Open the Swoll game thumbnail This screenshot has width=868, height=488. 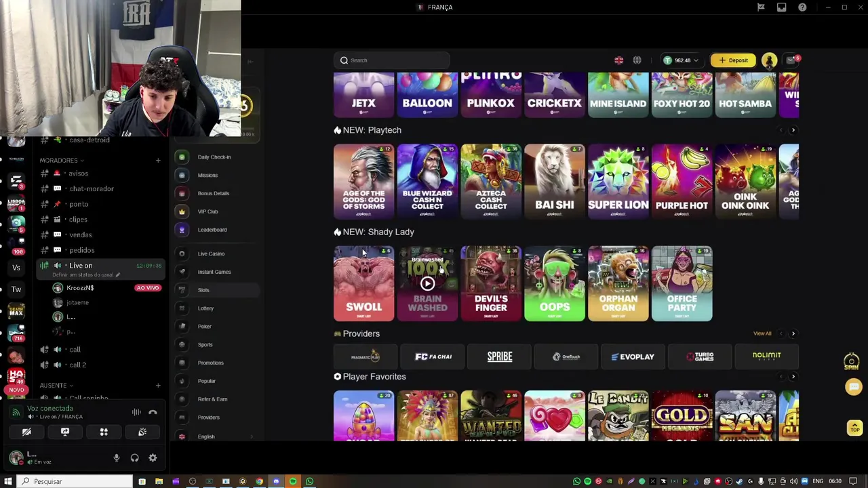tap(363, 283)
